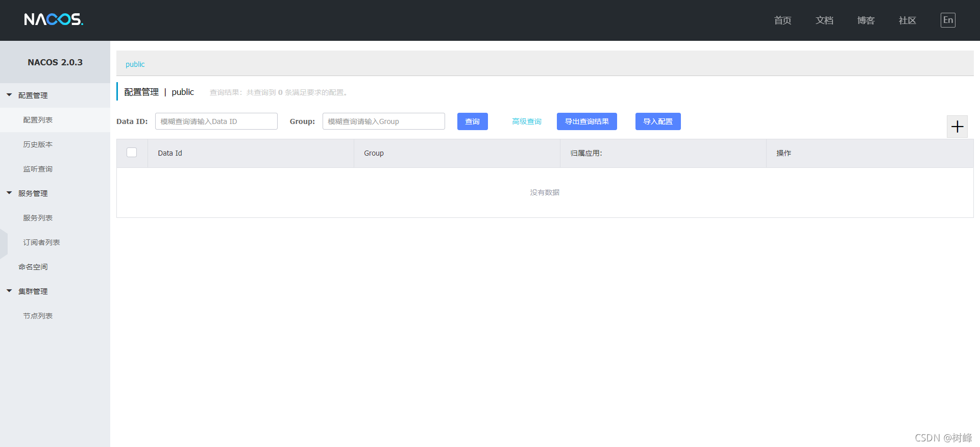Open the 高级查询 advanced query link

point(527,121)
